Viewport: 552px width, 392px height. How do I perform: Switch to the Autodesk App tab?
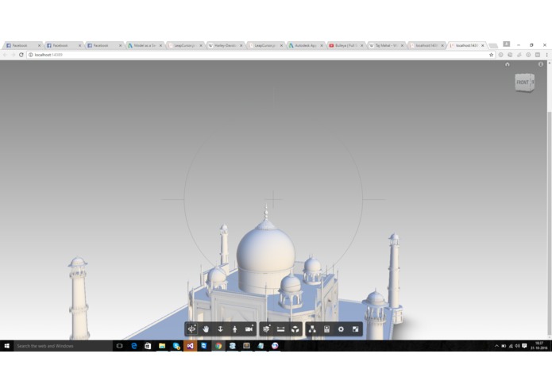[306, 45]
